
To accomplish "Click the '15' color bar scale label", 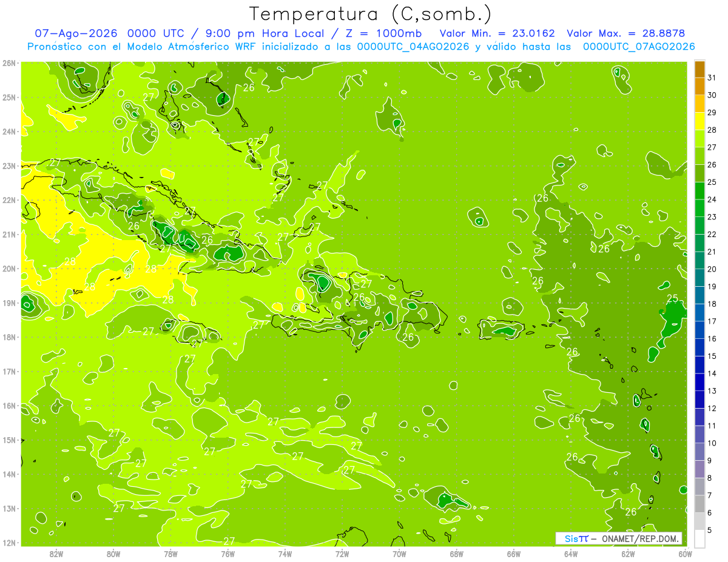I will (x=712, y=356).
